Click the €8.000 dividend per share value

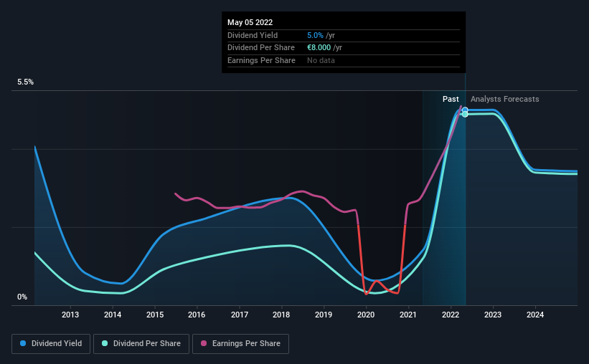(x=319, y=48)
